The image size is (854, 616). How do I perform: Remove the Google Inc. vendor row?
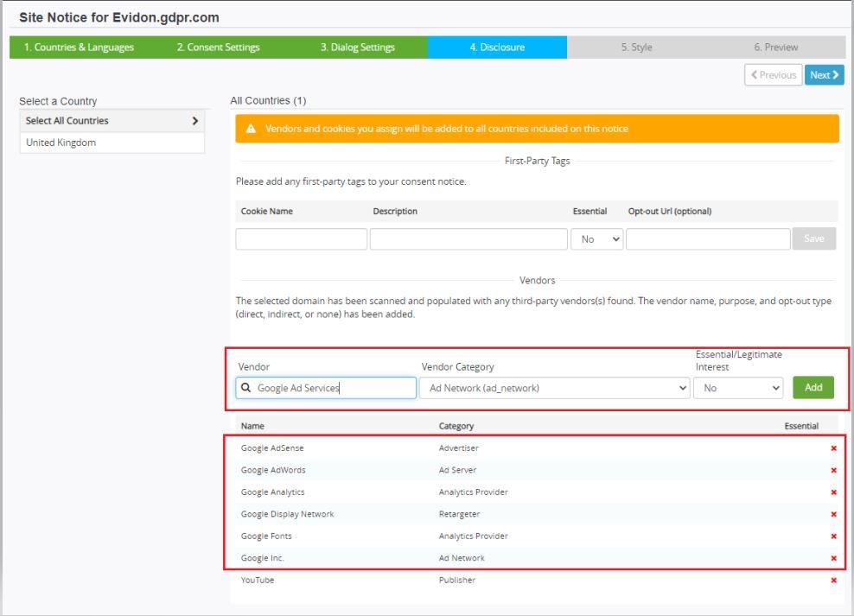pyautogui.click(x=833, y=558)
